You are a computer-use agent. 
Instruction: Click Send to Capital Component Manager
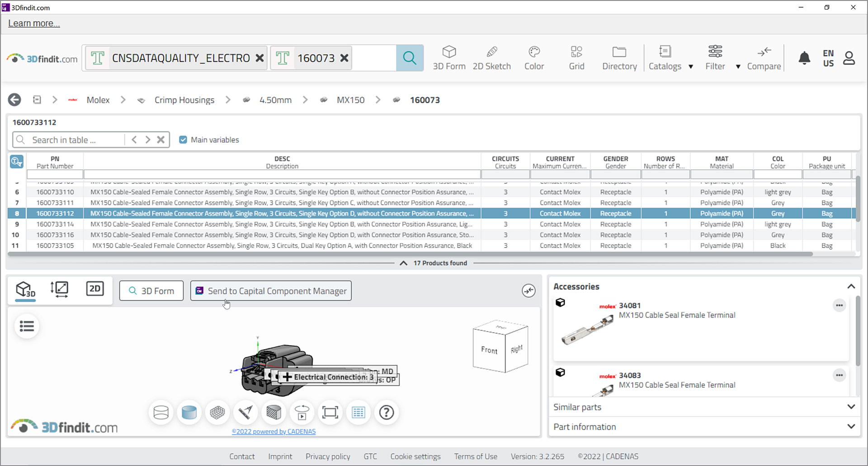[x=271, y=290]
